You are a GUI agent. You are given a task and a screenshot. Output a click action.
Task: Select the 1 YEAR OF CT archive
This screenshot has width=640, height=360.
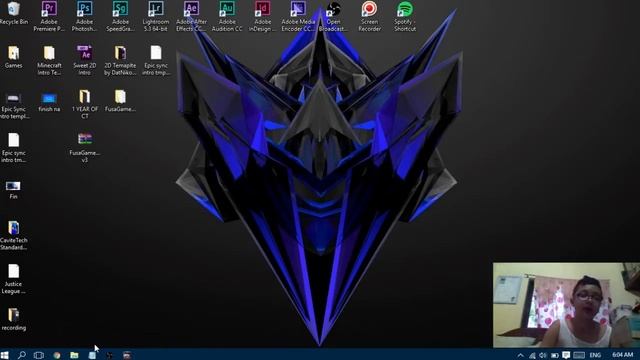point(84,104)
